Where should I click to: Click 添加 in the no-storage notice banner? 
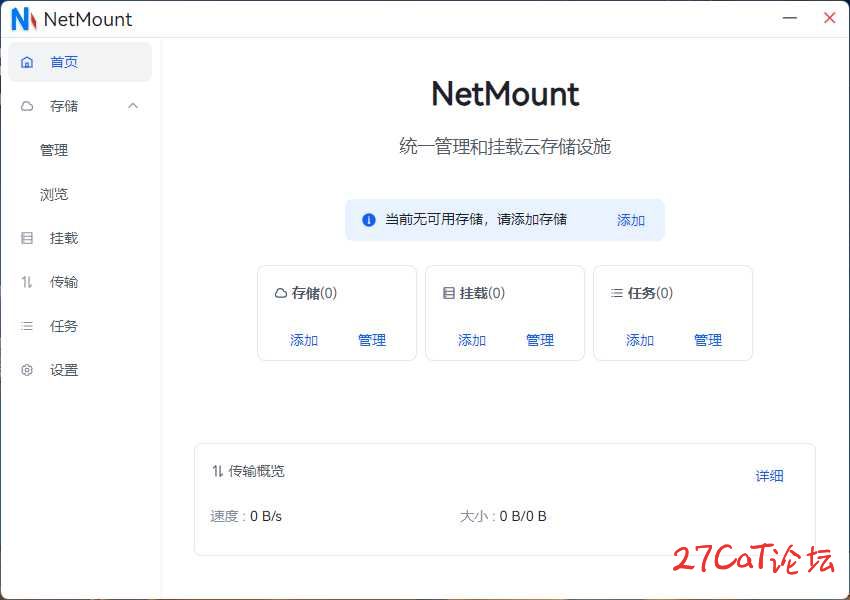(x=630, y=220)
